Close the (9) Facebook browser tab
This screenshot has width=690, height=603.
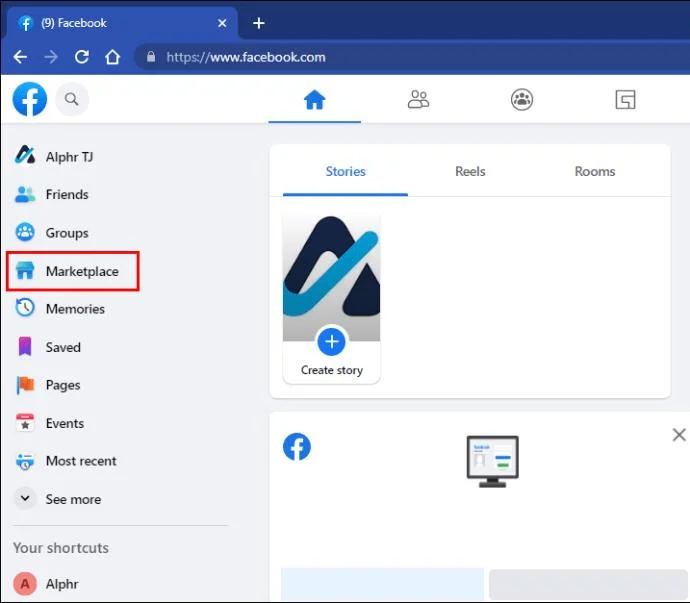click(222, 23)
